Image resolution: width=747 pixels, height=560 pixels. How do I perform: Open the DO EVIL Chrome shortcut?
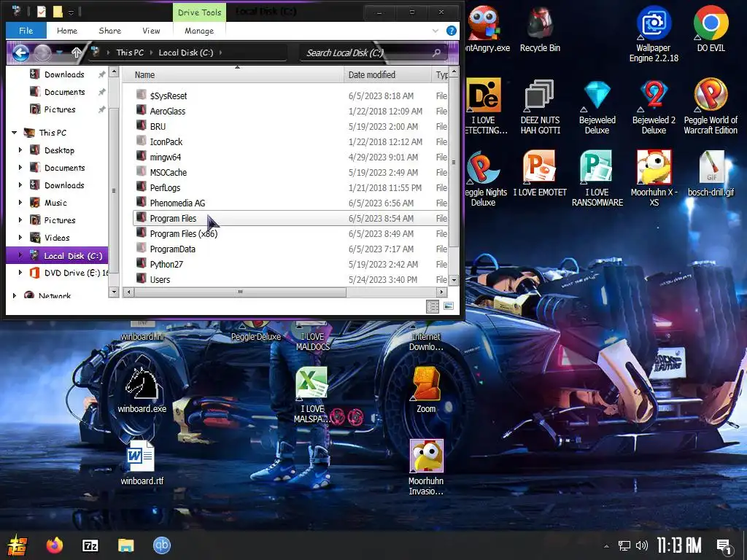click(x=711, y=28)
